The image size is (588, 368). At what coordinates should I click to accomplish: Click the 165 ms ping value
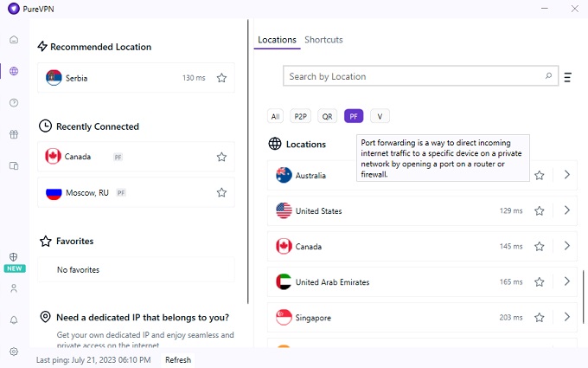coord(511,281)
